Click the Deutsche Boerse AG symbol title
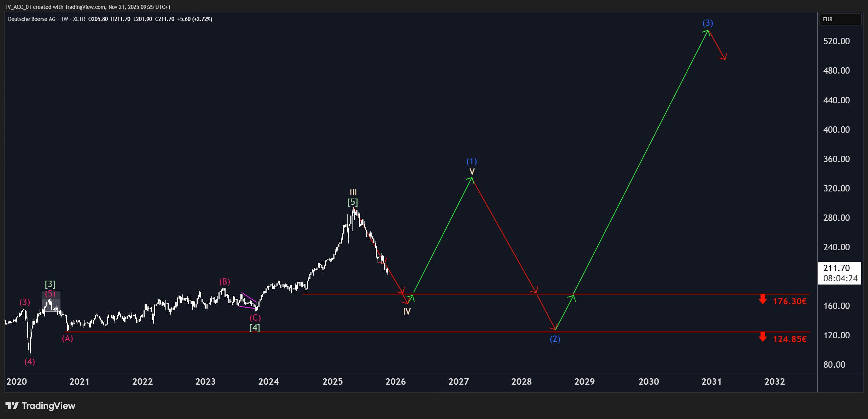Screen dimensions: 868x419 (32, 19)
